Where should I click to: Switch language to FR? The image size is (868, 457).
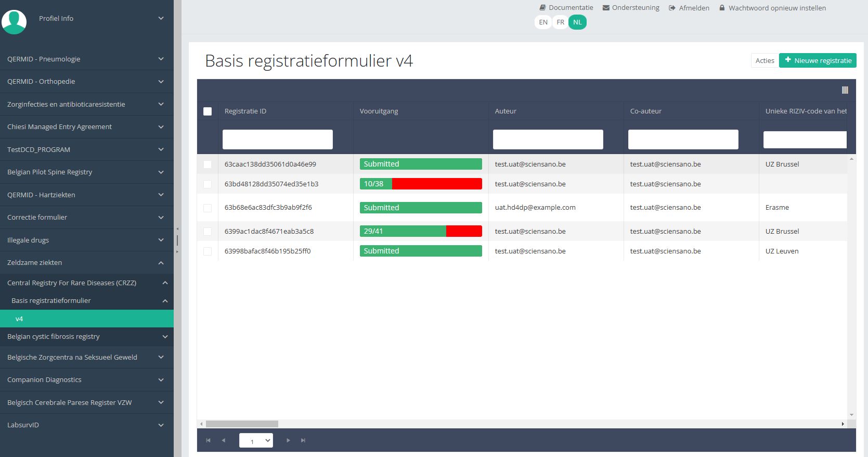pyautogui.click(x=560, y=22)
